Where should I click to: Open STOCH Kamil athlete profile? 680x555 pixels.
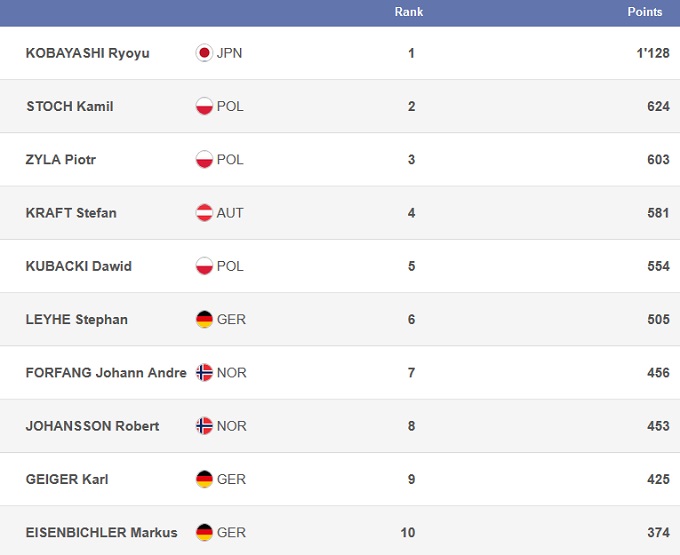(x=69, y=106)
